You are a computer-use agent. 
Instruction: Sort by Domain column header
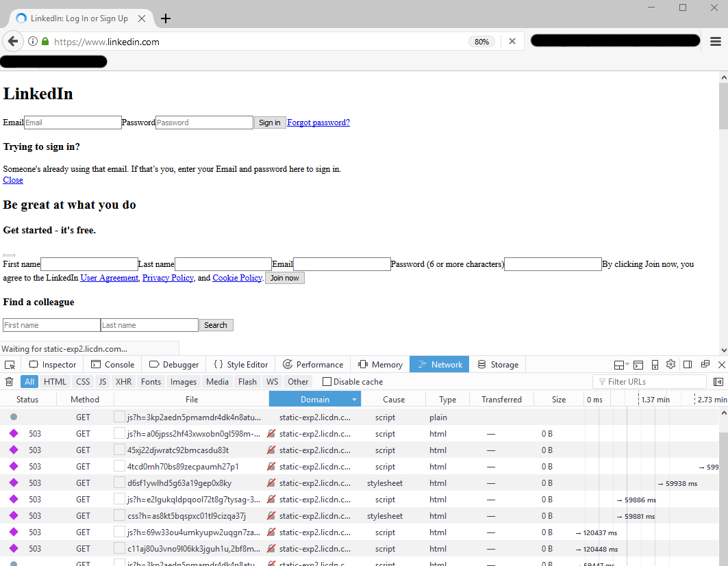[315, 400]
